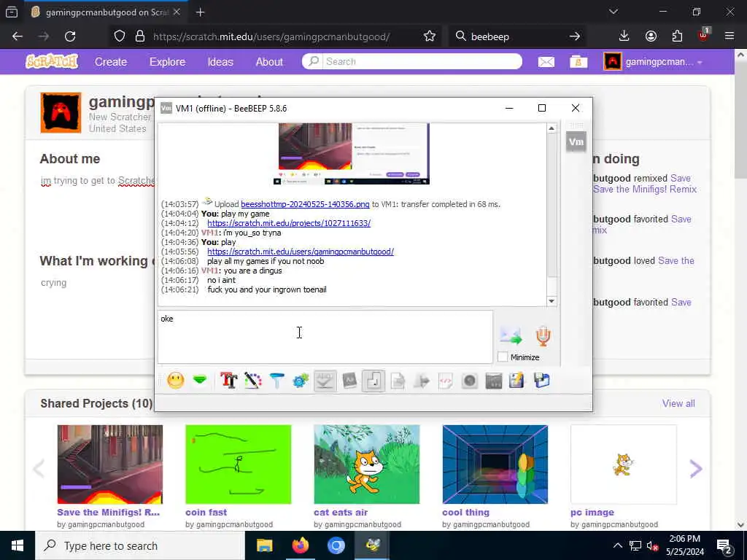Expand the gamingpcman account dropdown

653,62
